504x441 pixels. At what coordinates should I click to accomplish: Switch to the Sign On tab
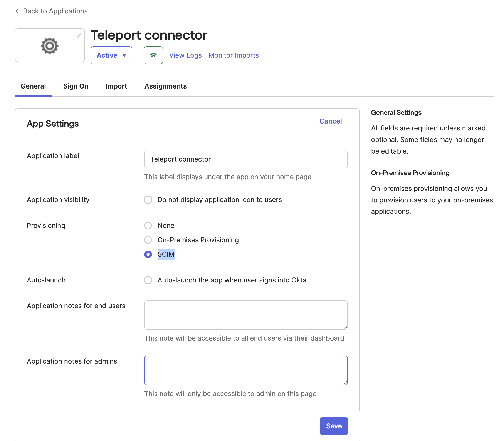click(76, 86)
